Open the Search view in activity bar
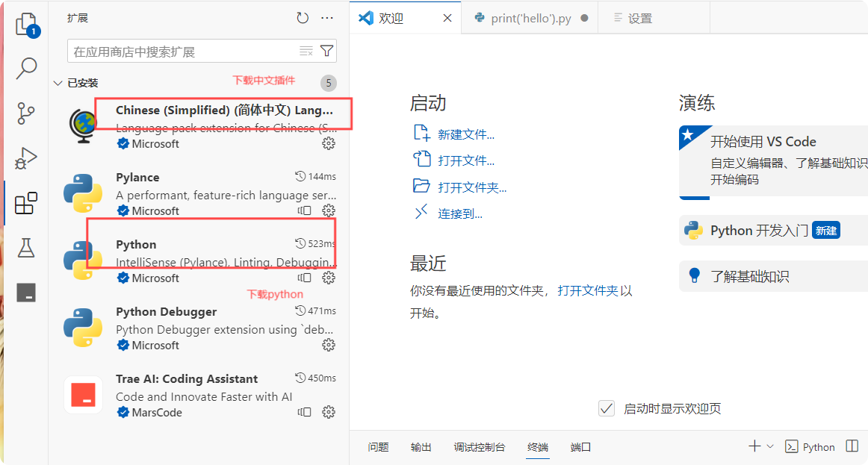The height and width of the screenshot is (465, 868). point(26,69)
